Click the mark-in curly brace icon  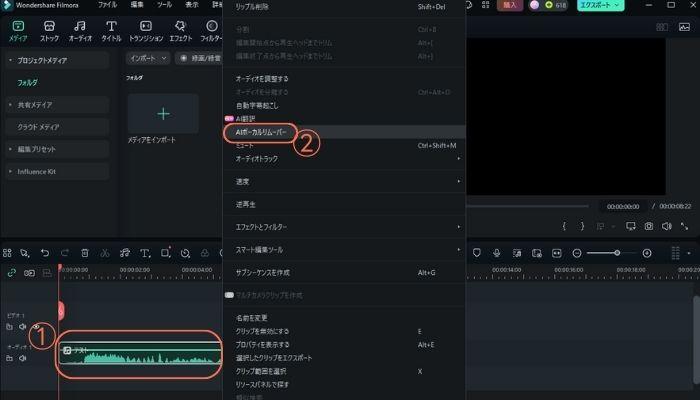tap(564, 226)
